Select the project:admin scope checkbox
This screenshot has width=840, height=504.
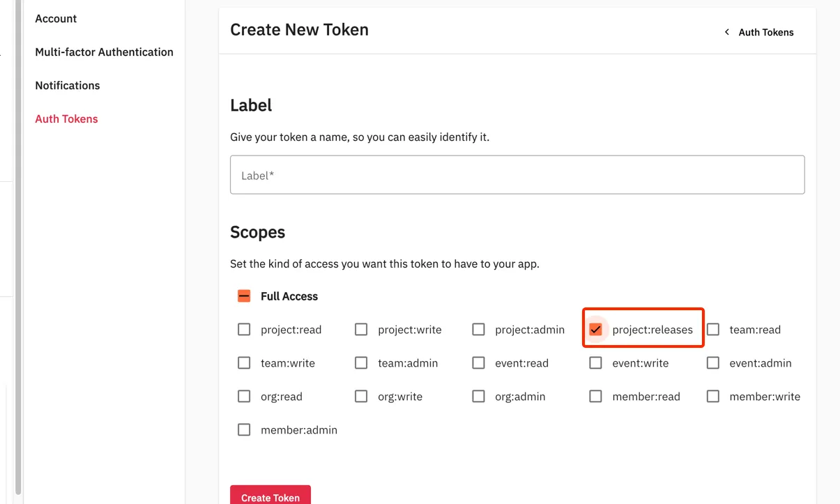(478, 330)
